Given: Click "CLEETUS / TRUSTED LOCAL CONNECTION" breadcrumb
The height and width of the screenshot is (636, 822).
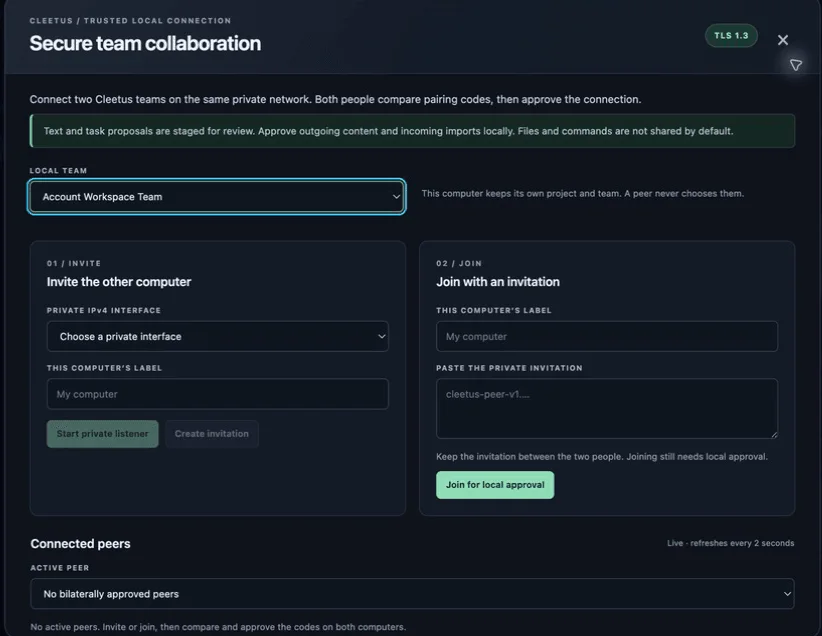Looking at the screenshot, I should point(130,20).
